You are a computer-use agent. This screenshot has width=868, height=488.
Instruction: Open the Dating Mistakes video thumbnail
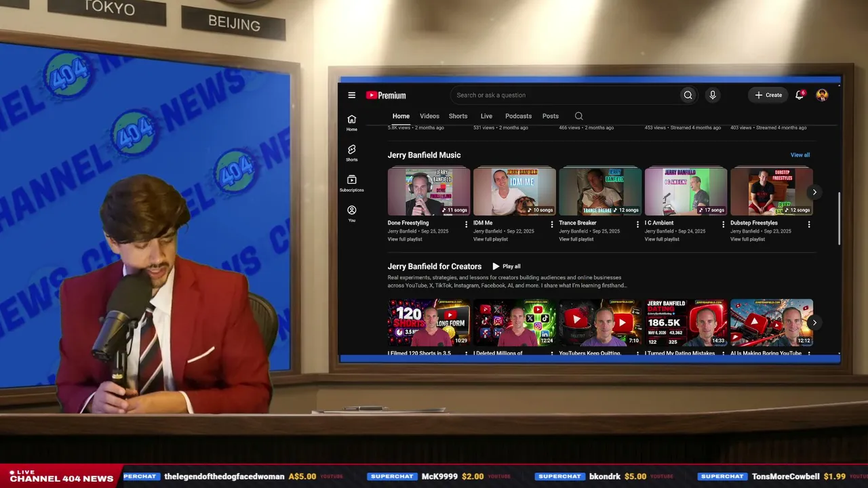(686, 323)
